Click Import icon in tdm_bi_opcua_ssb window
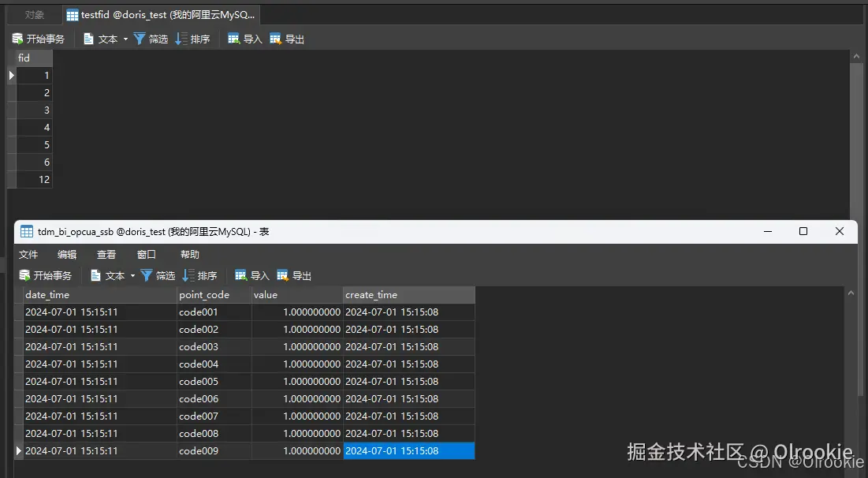Screen dimensions: 868x478 [240, 275]
